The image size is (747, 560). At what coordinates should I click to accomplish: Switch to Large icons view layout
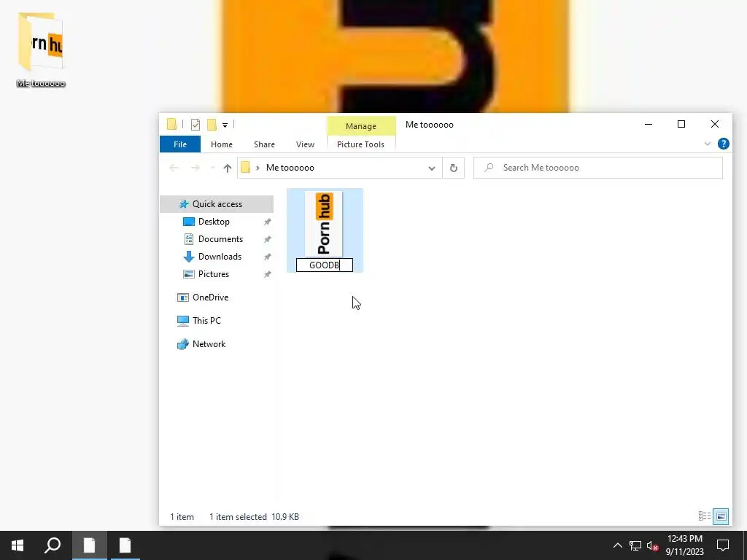point(721,516)
